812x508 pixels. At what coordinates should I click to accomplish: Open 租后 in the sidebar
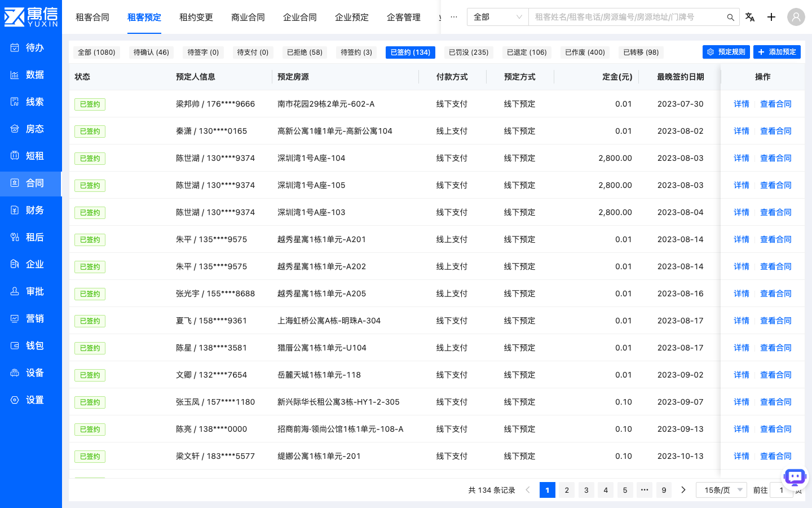[30, 237]
